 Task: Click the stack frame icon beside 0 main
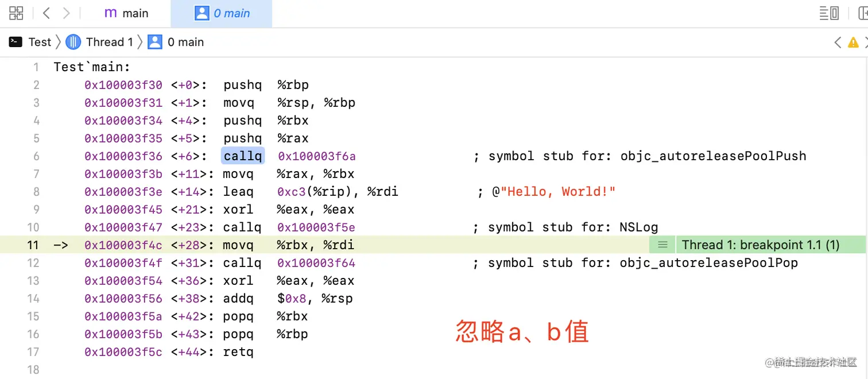(x=155, y=42)
